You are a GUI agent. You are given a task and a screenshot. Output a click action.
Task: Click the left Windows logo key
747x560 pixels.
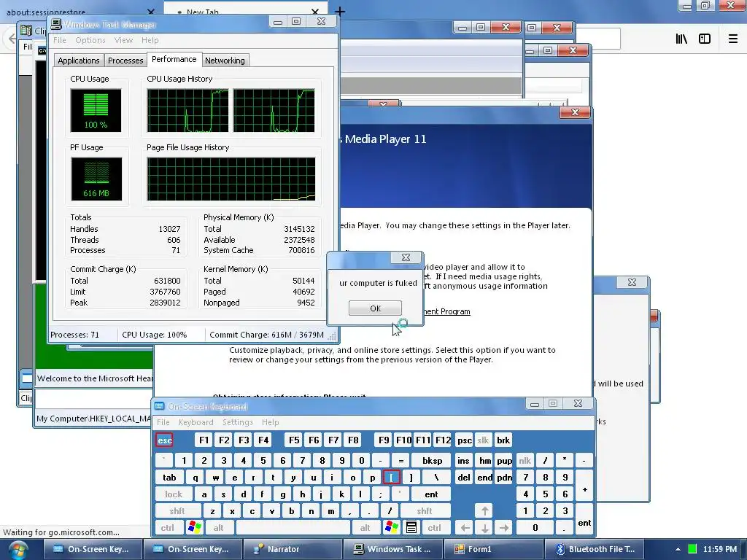tap(194, 528)
